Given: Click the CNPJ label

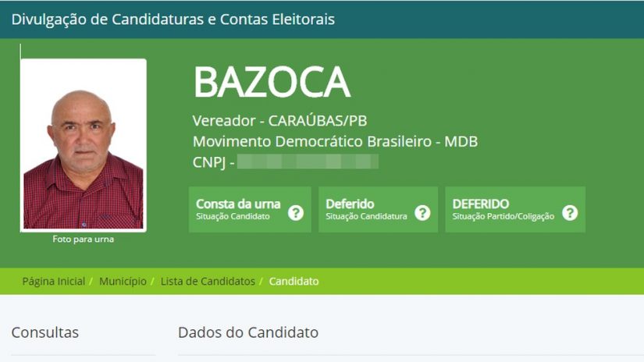Looking at the screenshot, I should coord(208,161).
